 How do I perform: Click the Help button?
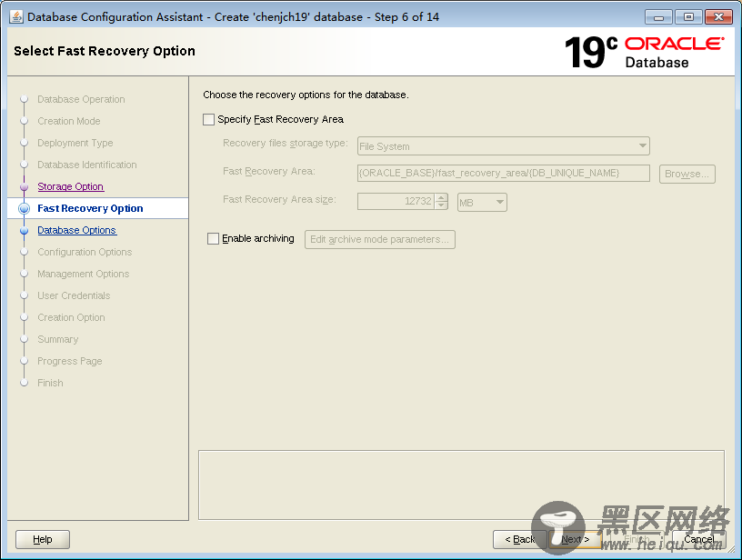[43, 539]
